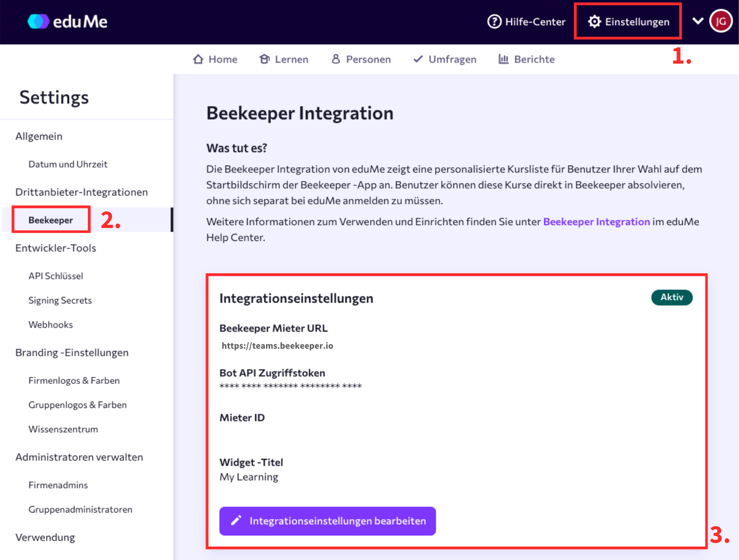Open the Home tab
The height and width of the screenshot is (560, 739).
coord(215,59)
